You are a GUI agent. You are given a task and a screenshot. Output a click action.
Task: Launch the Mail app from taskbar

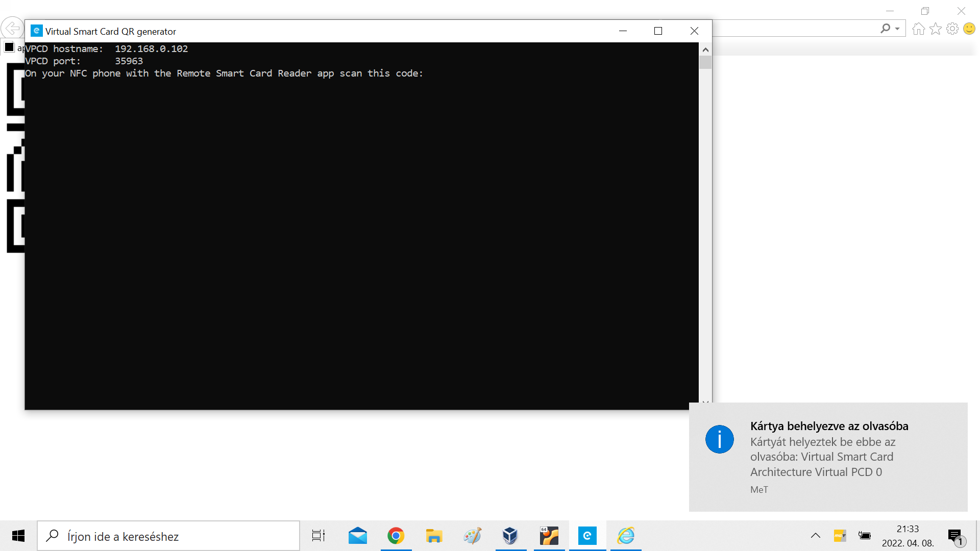(358, 536)
